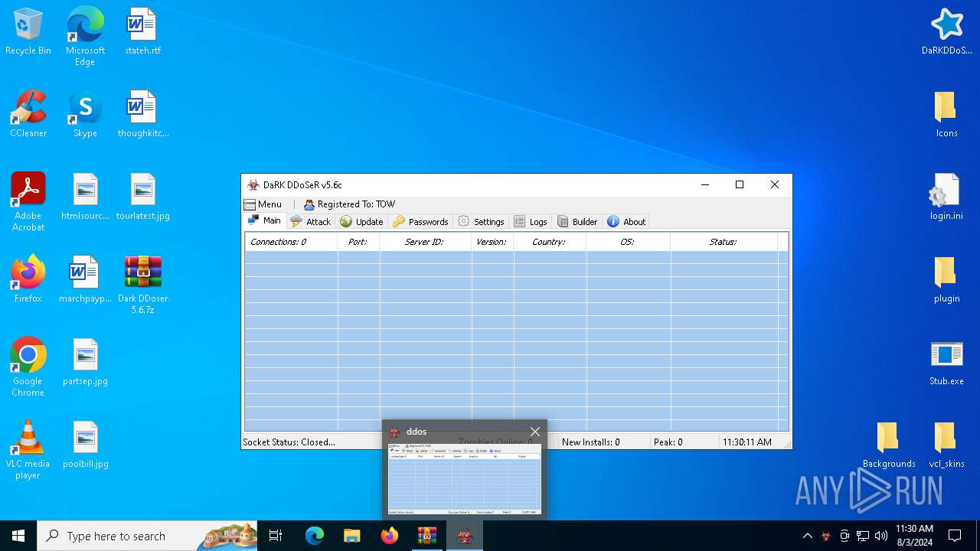
Task: Select the Icons folder
Action: [946, 115]
